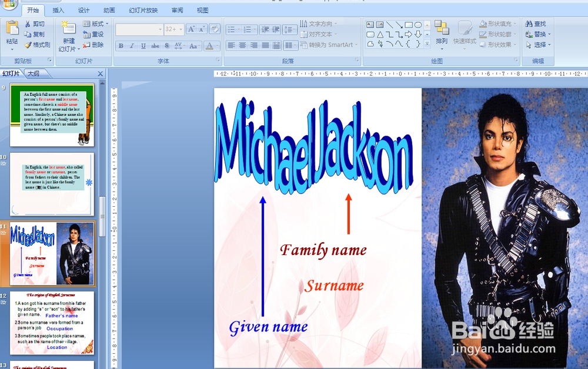Toggle text shadow S button

[166, 46]
